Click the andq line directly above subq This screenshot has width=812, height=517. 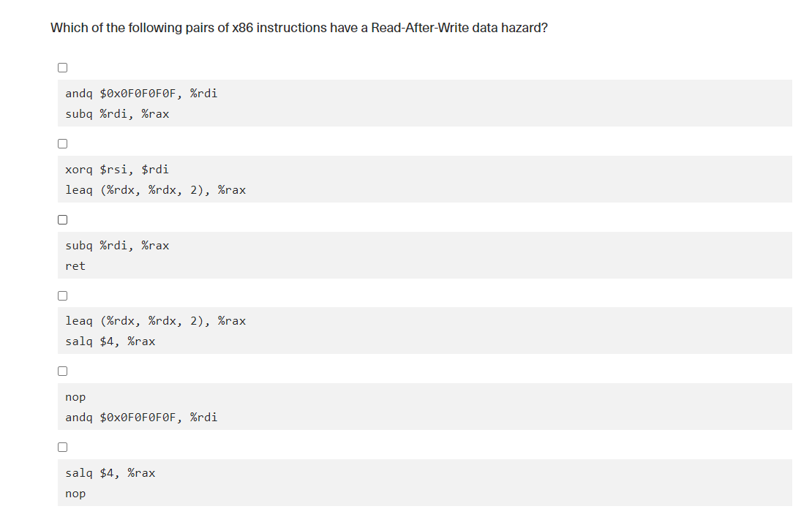coord(141,94)
